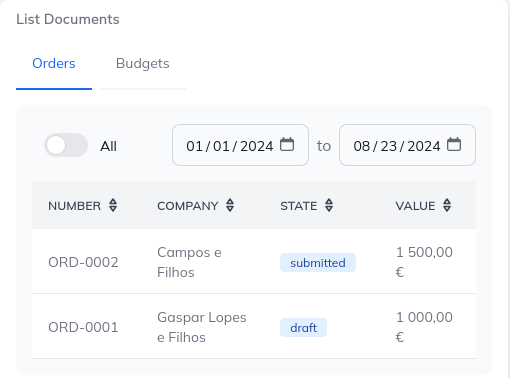510x378 pixels.
Task: Click company Gaspar Lopes e Filhos
Action: [202, 327]
